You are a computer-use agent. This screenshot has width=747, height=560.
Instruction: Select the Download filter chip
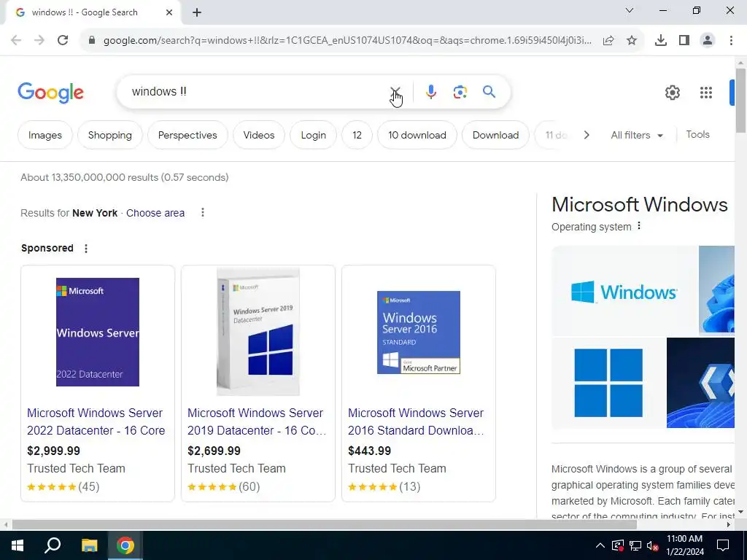[x=495, y=135]
